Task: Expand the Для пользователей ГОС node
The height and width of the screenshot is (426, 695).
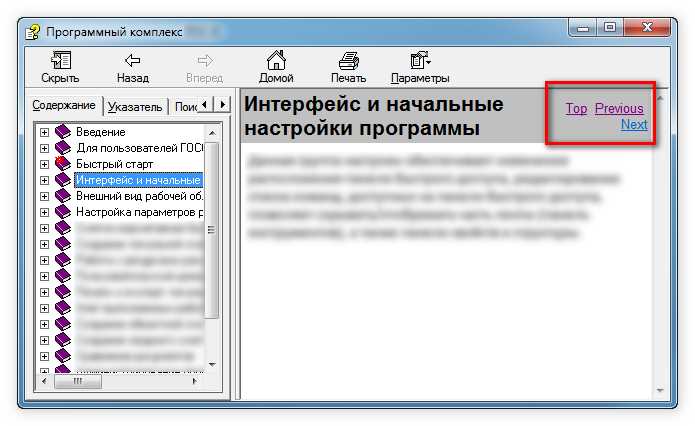Action: pyautogui.click(x=44, y=148)
